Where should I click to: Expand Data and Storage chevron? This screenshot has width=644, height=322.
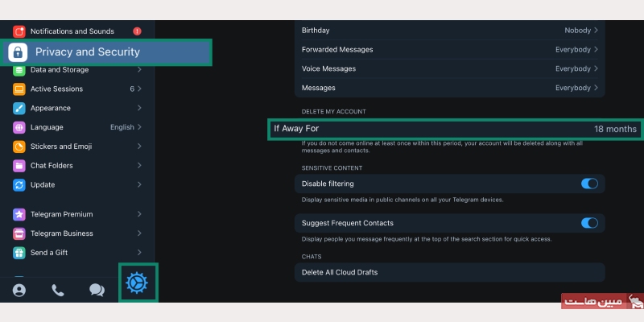coord(139,70)
